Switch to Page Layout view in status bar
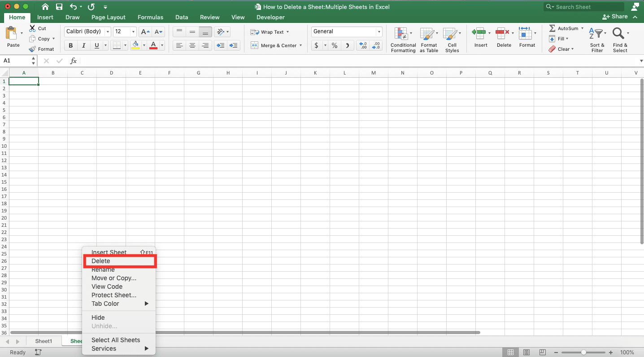 527,353
